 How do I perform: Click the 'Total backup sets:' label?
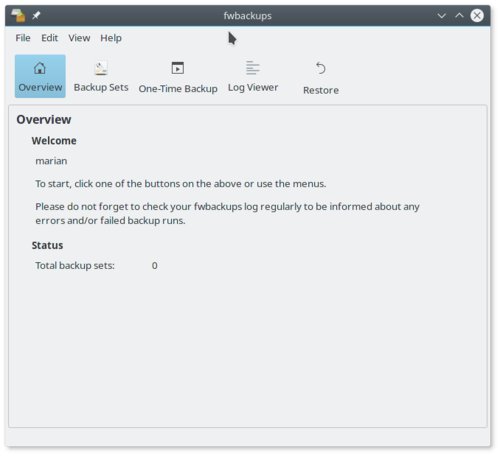point(75,266)
